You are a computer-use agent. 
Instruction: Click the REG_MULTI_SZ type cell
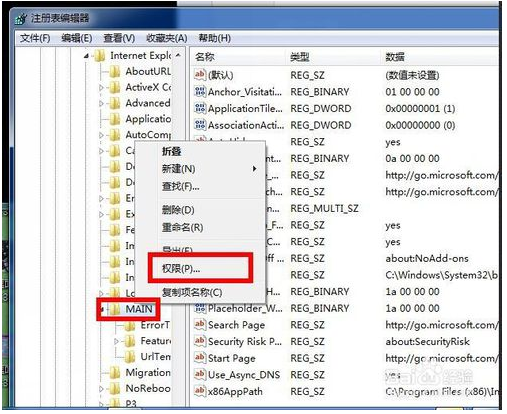[x=324, y=209]
